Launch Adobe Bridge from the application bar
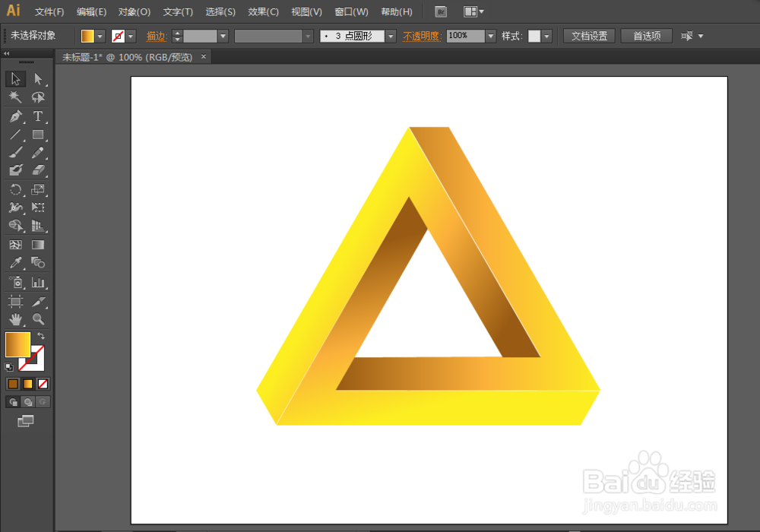The height and width of the screenshot is (532, 760). (440, 11)
